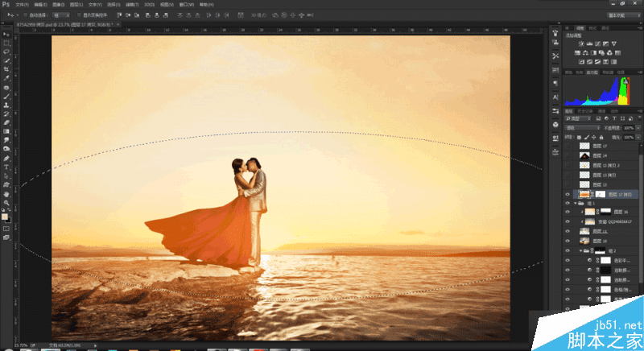Screen dimensions: 644x351
Task: Select the Move tool in the toolbox
Action: pyautogui.click(x=6, y=34)
